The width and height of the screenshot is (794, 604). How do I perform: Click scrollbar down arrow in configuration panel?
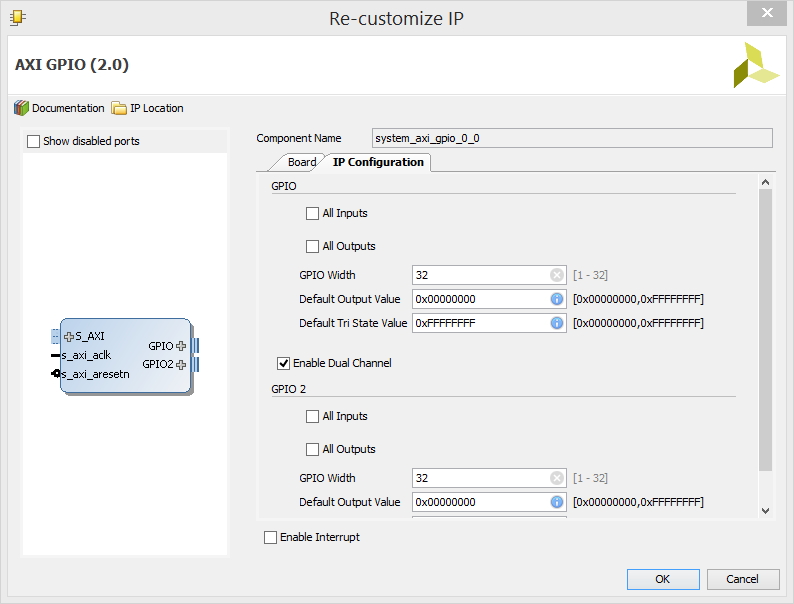[765, 511]
